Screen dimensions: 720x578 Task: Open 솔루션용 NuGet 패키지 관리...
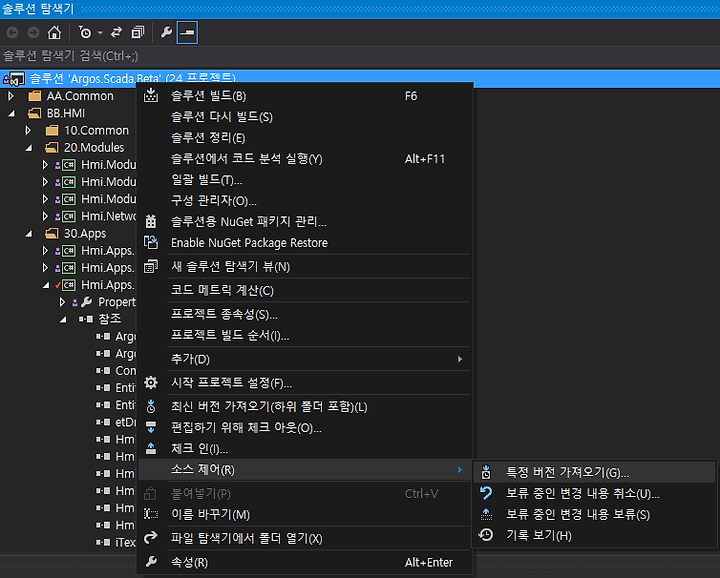(306, 222)
